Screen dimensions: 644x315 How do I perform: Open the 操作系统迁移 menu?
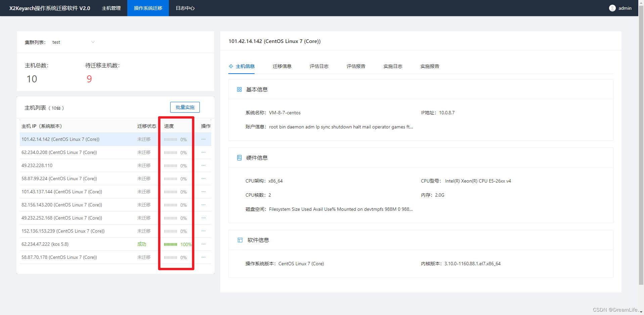148,8
